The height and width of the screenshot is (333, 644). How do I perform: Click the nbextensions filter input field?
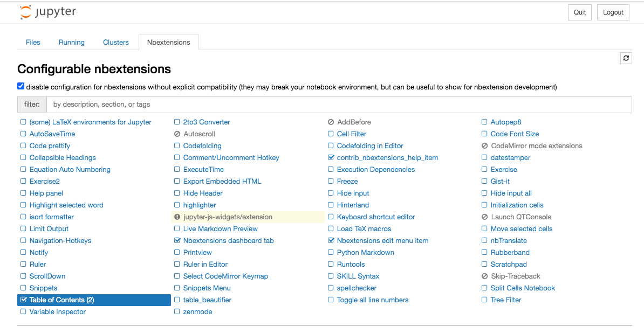[x=339, y=104]
